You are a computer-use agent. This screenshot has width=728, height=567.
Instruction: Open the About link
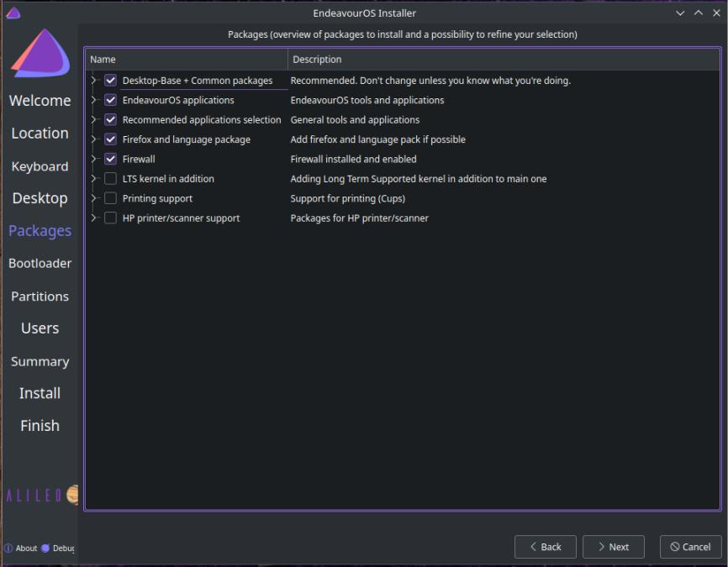(26, 548)
